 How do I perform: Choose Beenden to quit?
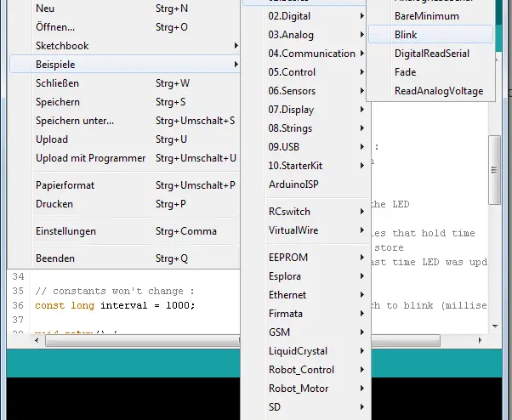click(125, 258)
